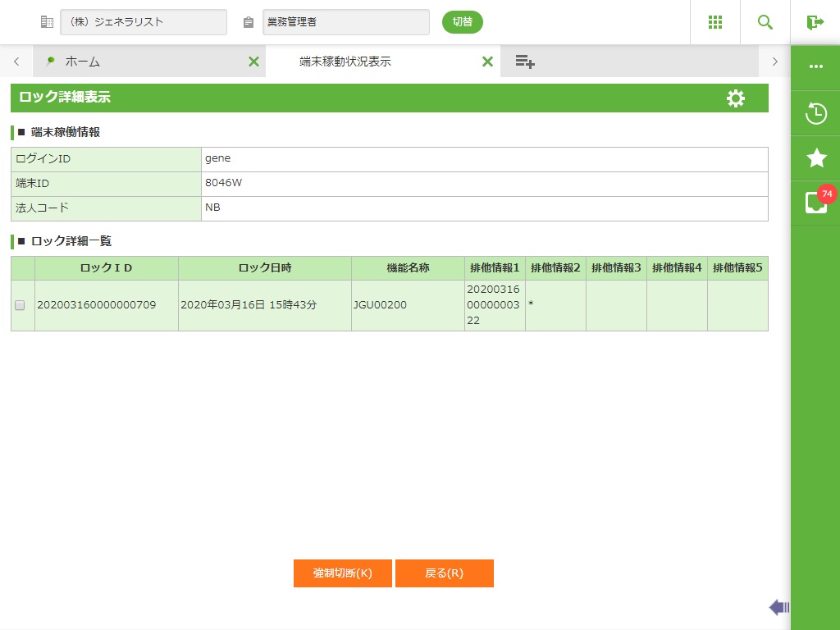Click the search magnifier icon

pos(765,22)
